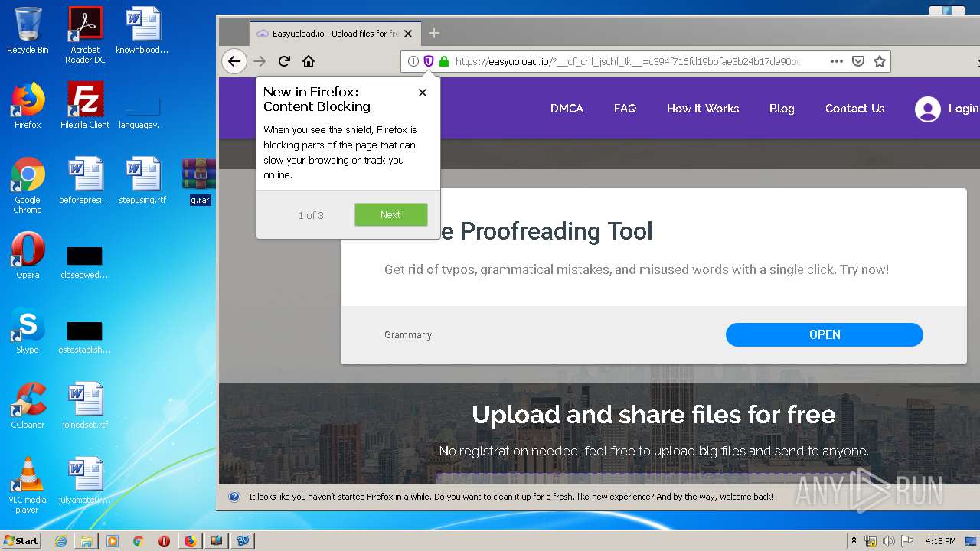This screenshot has width=980, height=551.
Task: Open the Windows Start menu
Action: 21,541
